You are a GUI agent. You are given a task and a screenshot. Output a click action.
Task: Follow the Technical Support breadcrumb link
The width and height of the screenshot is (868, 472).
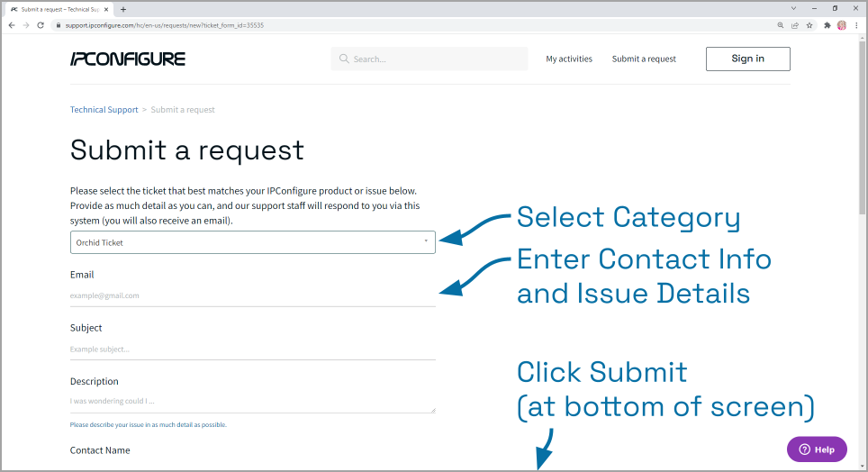(x=104, y=110)
